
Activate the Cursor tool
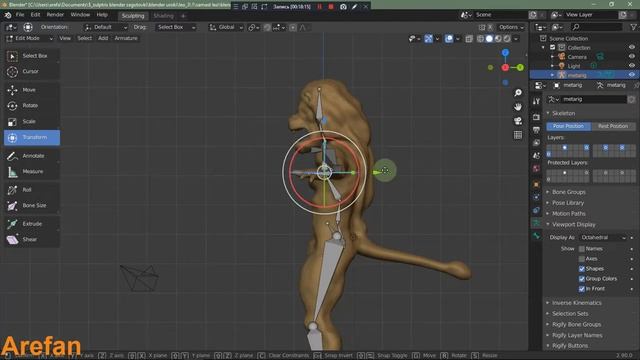coord(32,71)
